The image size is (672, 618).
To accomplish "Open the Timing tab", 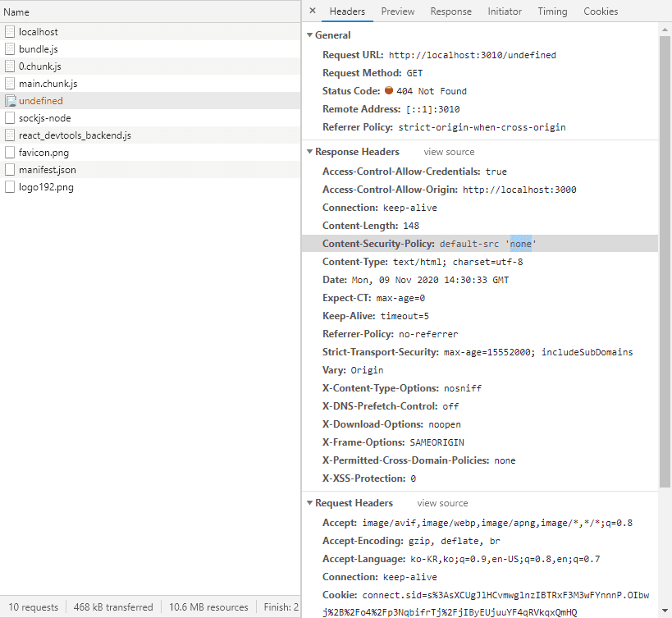I will [x=552, y=11].
